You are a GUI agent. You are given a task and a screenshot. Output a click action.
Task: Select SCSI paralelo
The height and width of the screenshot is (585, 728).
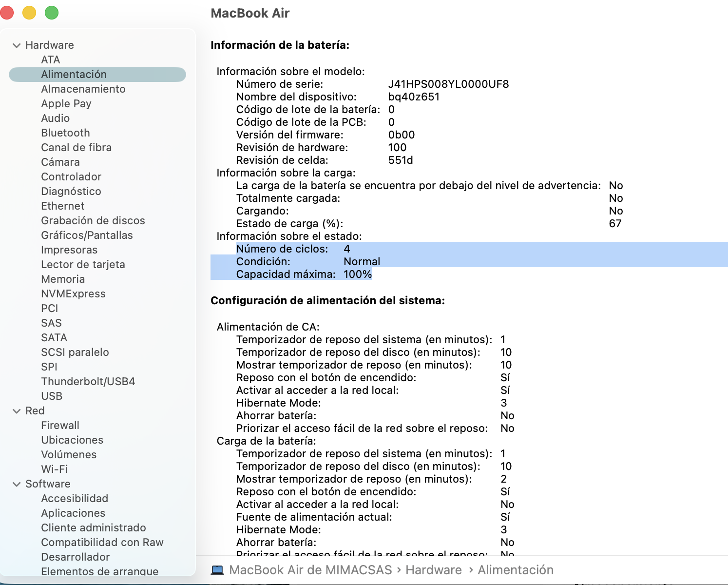[x=75, y=352]
